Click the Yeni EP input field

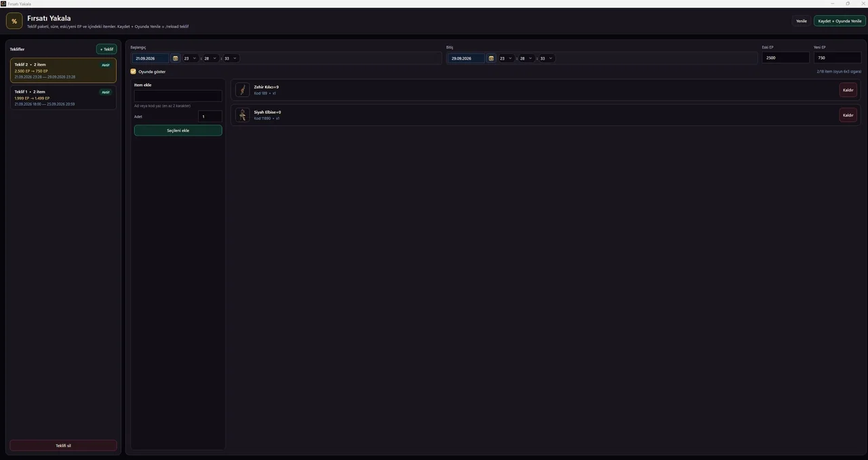pyautogui.click(x=837, y=58)
